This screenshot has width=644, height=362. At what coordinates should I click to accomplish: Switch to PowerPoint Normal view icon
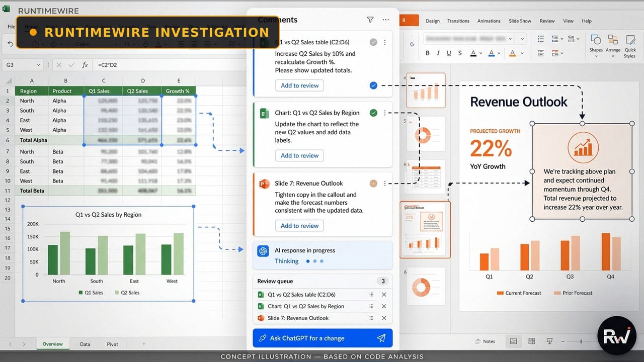coord(514,341)
